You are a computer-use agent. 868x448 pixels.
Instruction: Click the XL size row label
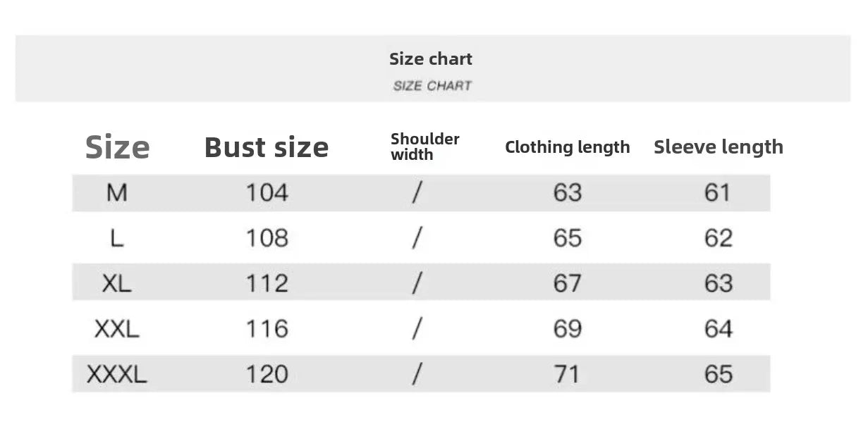[x=117, y=283]
